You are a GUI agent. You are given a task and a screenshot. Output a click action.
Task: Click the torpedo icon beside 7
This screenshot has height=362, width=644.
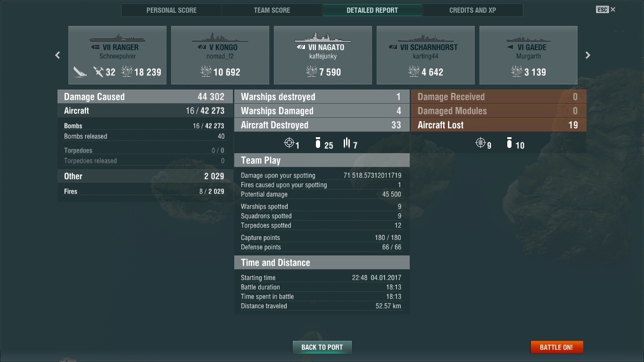coord(347,143)
